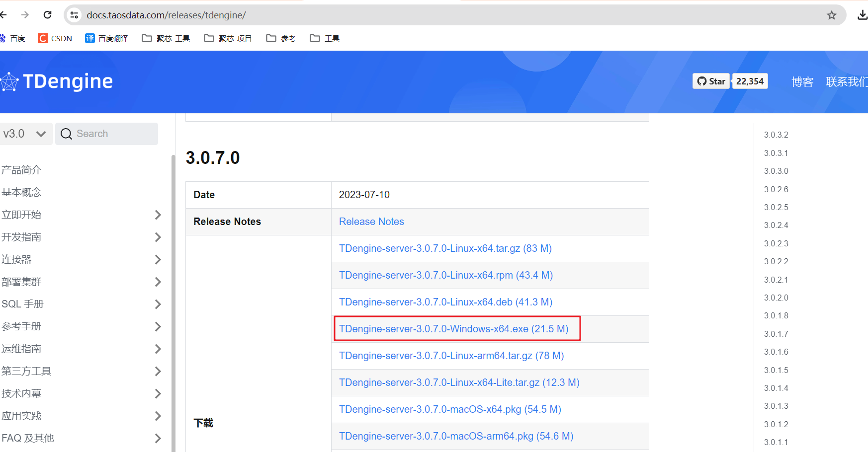Image resolution: width=868 pixels, height=452 pixels.
Task: Open the 参考 bookmark folder
Action: click(x=281, y=38)
